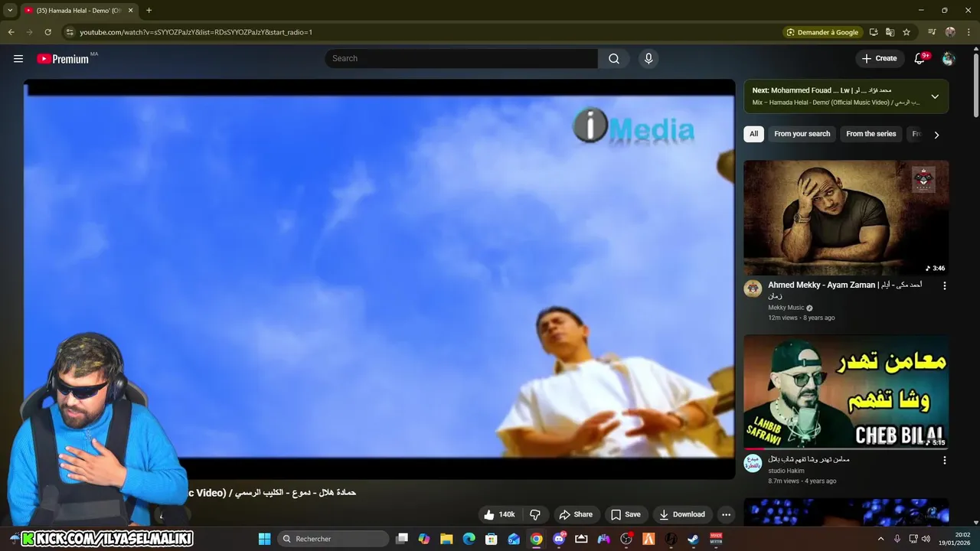This screenshot has height=551, width=980.
Task: Open Chrome three-dot menu
Action: click(x=969, y=32)
